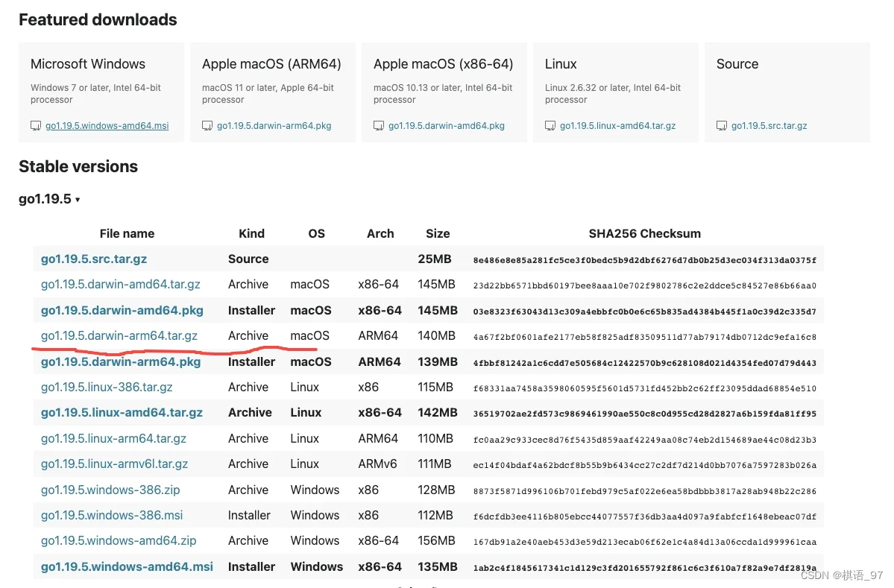This screenshot has width=894, height=588.
Task: Collapse the go1.19.5 version section arrow
Action: (x=78, y=200)
